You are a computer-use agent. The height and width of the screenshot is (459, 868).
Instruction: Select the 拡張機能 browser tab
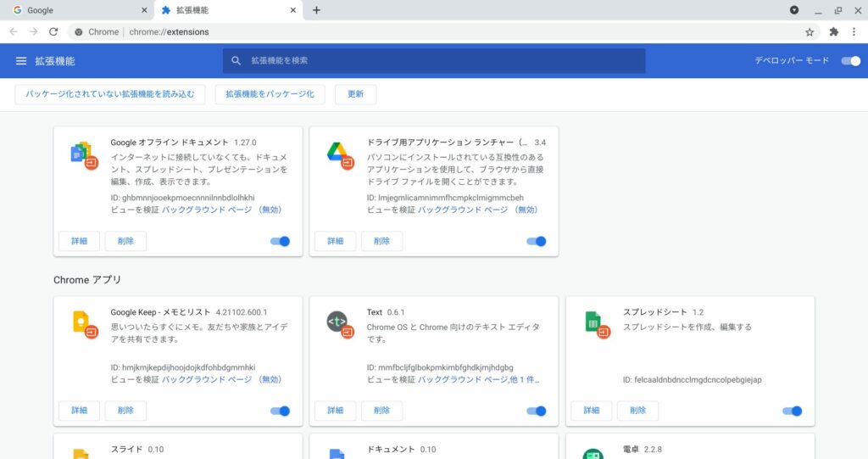[x=228, y=10]
